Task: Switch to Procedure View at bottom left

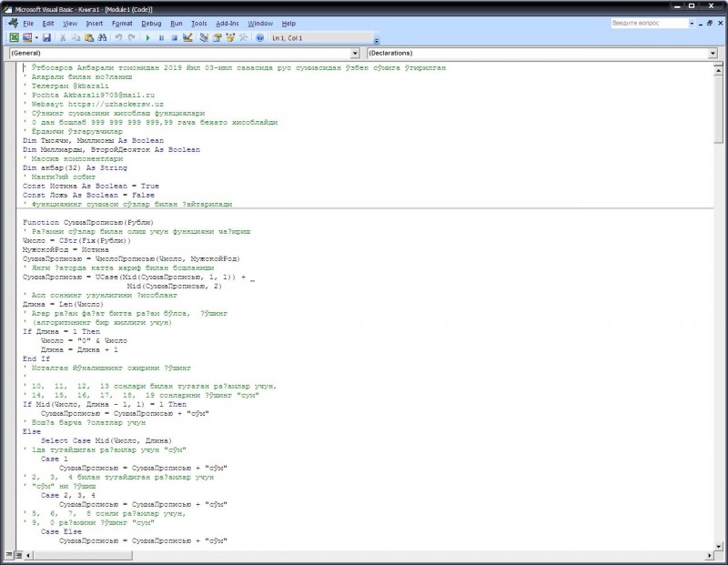Action: click(8, 552)
